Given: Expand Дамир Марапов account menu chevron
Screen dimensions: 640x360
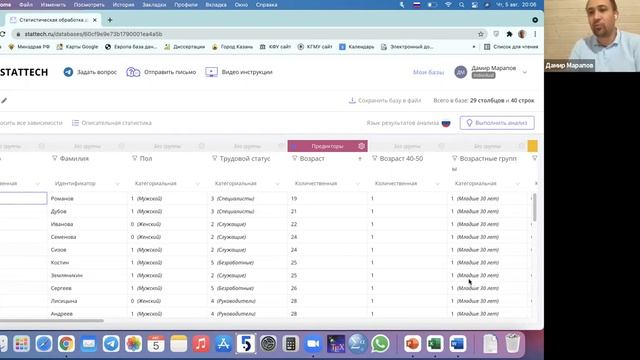Looking at the screenshot, I should [524, 72].
